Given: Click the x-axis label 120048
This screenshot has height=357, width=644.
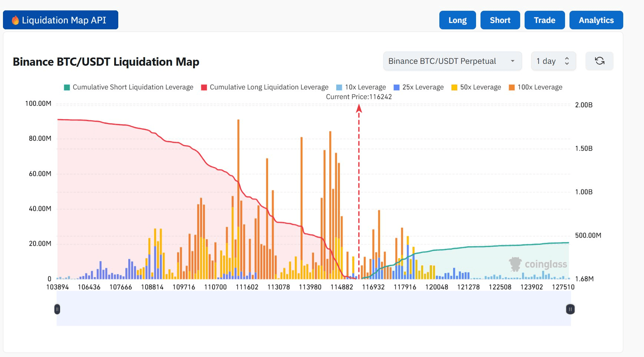Looking at the screenshot, I should click(437, 287).
